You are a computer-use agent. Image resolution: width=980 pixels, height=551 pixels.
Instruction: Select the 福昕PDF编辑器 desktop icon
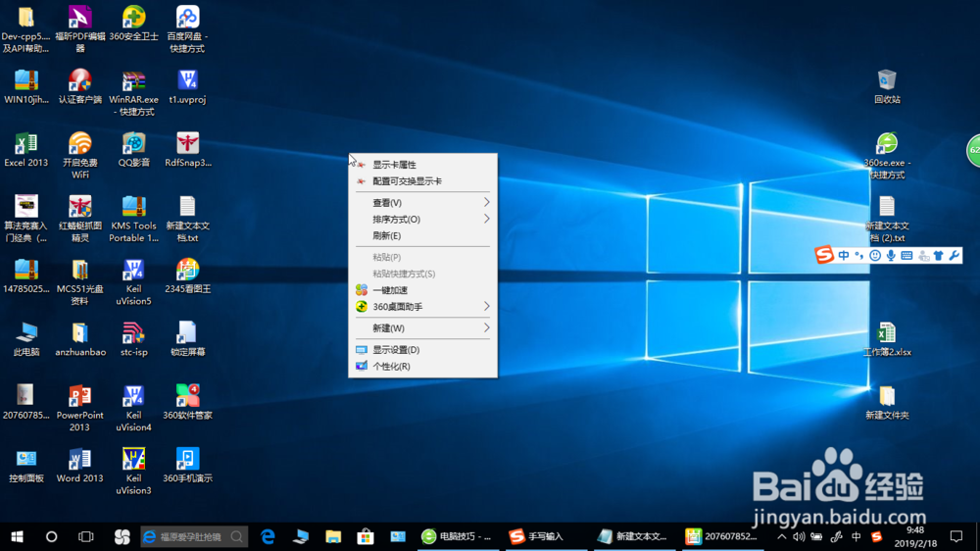80,28
